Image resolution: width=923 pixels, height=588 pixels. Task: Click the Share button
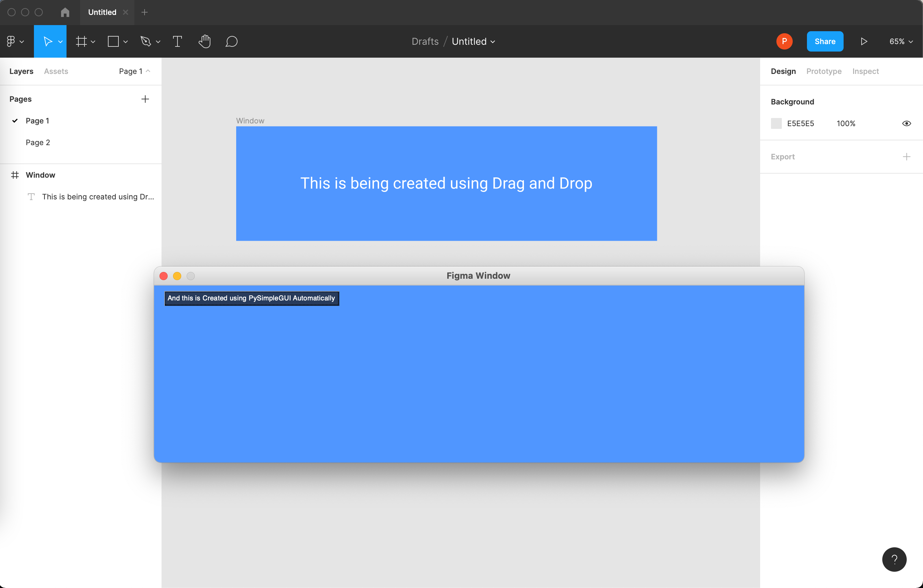point(825,41)
